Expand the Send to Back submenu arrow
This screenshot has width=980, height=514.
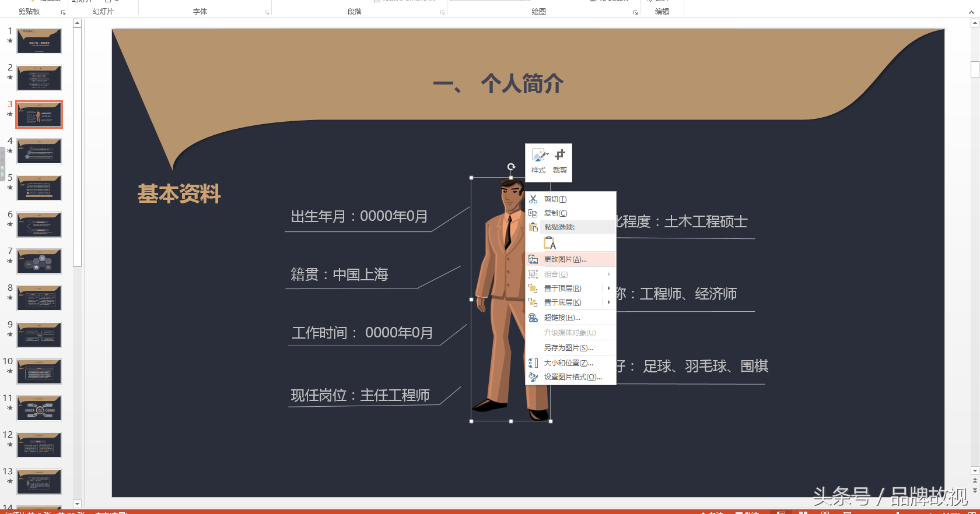pos(608,302)
